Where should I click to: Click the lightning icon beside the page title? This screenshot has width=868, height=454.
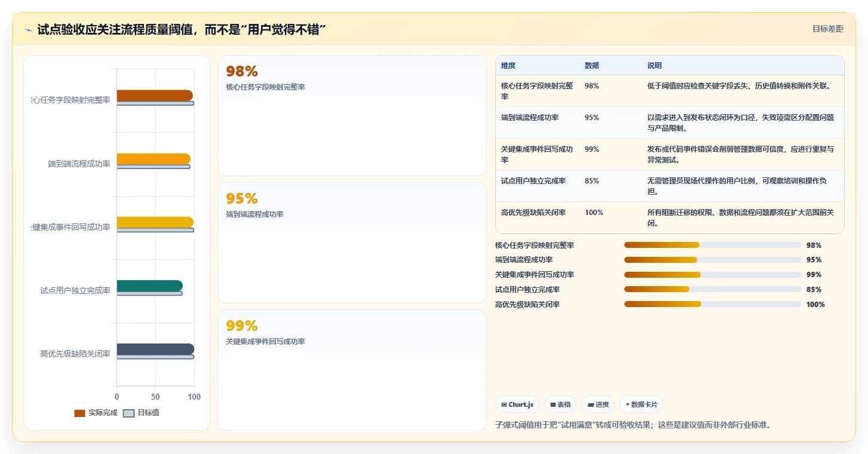28,30
